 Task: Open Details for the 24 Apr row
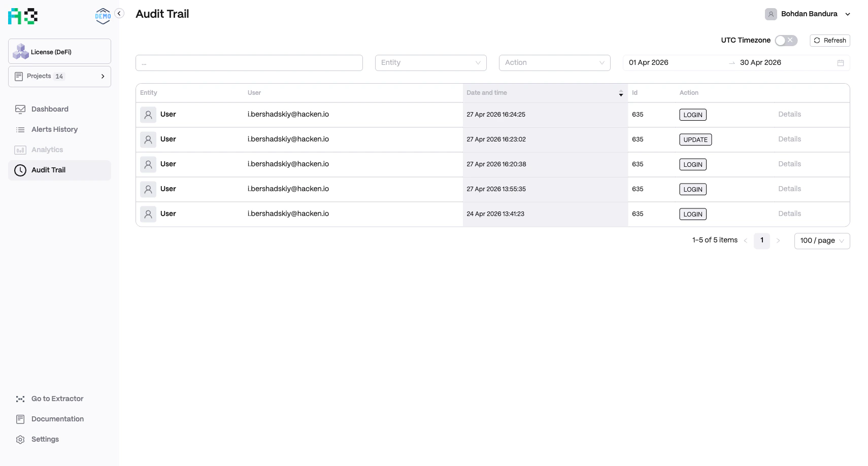tap(789, 214)
